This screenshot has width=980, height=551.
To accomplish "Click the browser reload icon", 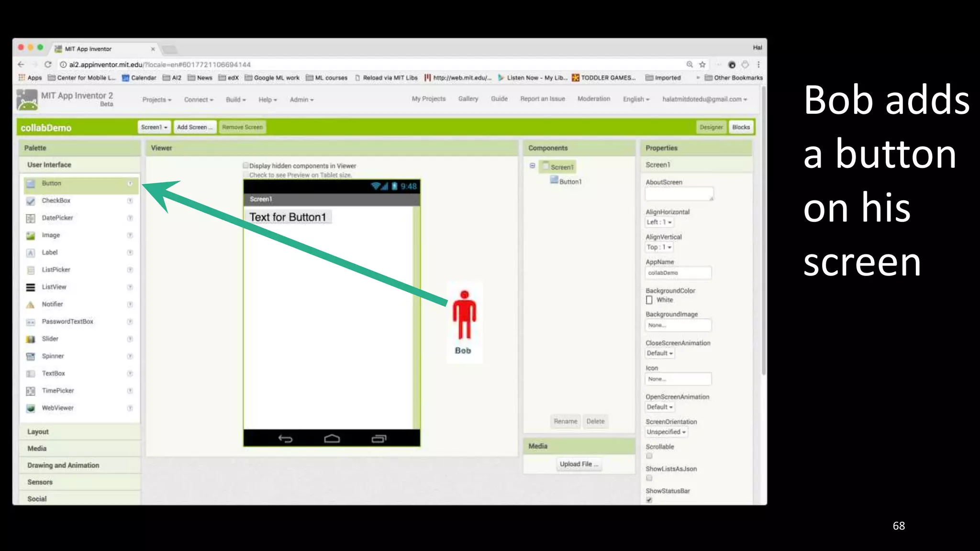I will click(x=48, y=65).
